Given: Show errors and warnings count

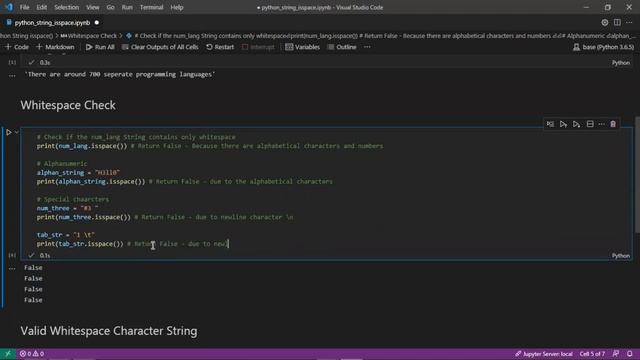Looking at the screenshot, I should (x=32, y=354).
